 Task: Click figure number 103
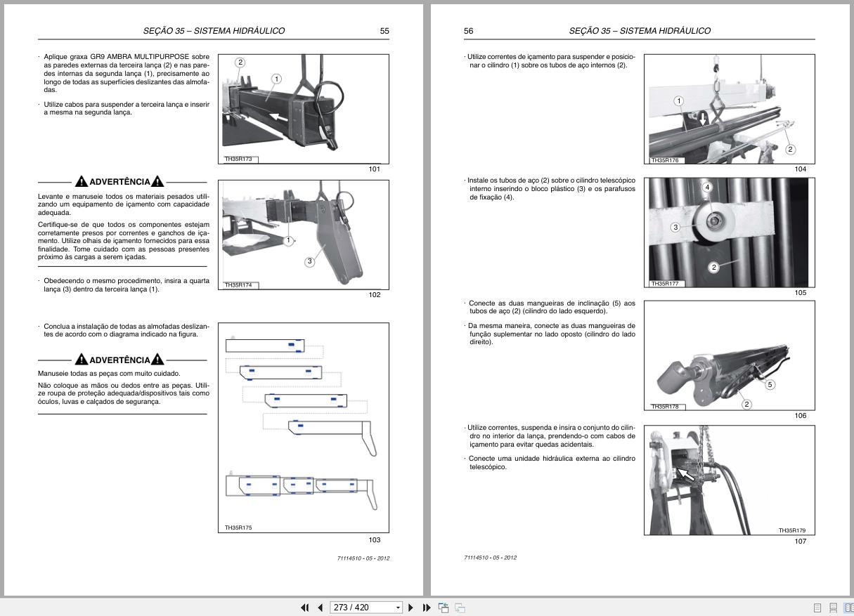point(375,540)
